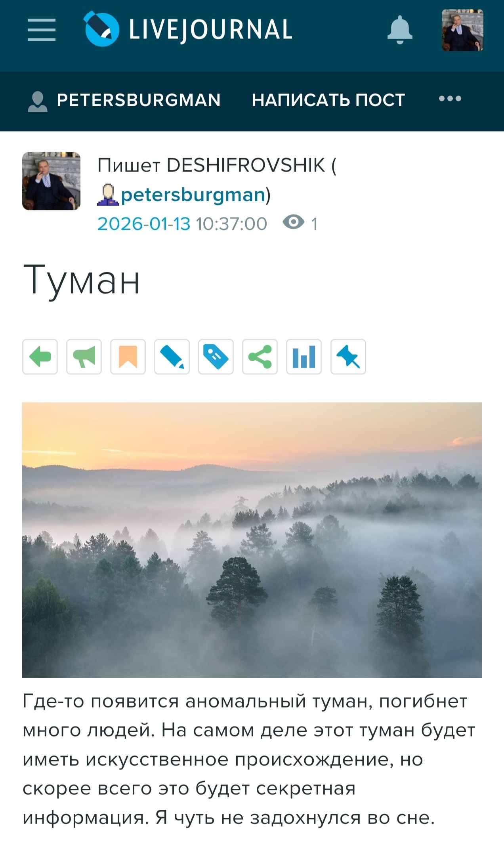Open the tags icon for the post
Image resolution: width=504 pixels, height=847 pixels.
(x=216, y=357)
